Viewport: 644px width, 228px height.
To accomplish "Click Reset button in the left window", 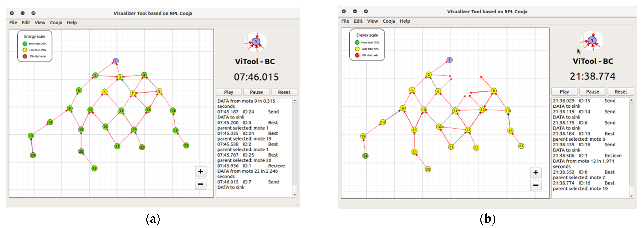I will [284, 92].
